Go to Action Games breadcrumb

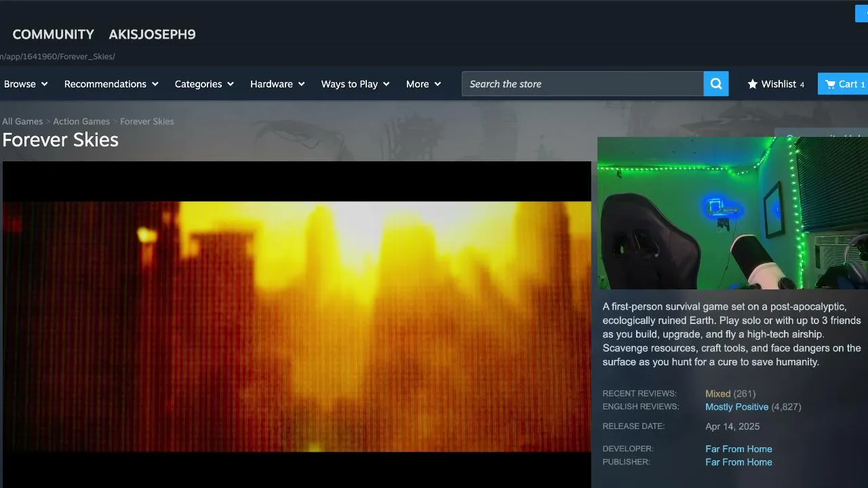coord(81,121)
